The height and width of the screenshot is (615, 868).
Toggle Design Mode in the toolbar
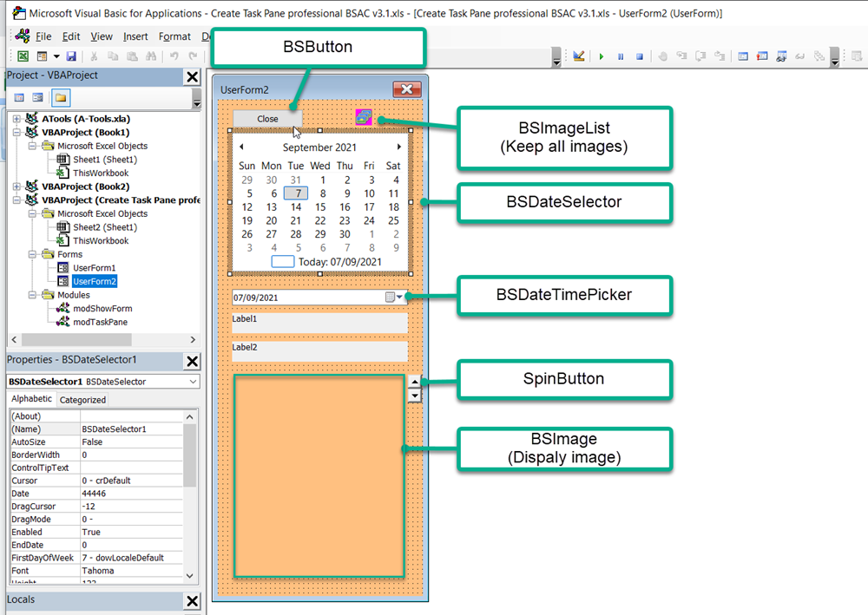click(x=579, y=56)
